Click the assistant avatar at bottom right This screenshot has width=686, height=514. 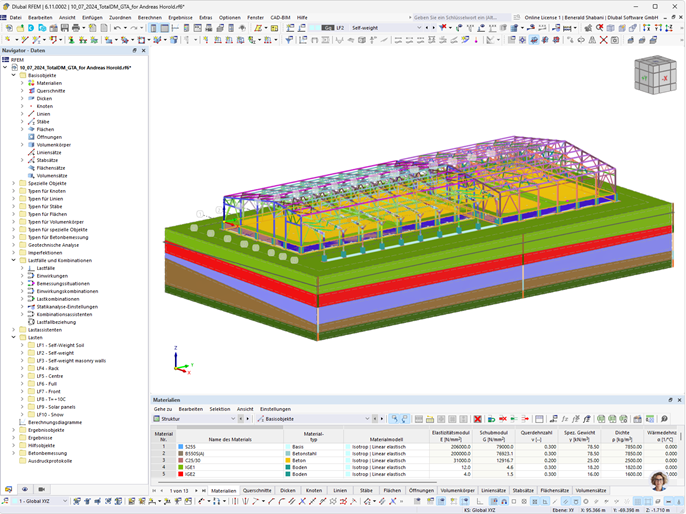658,481
